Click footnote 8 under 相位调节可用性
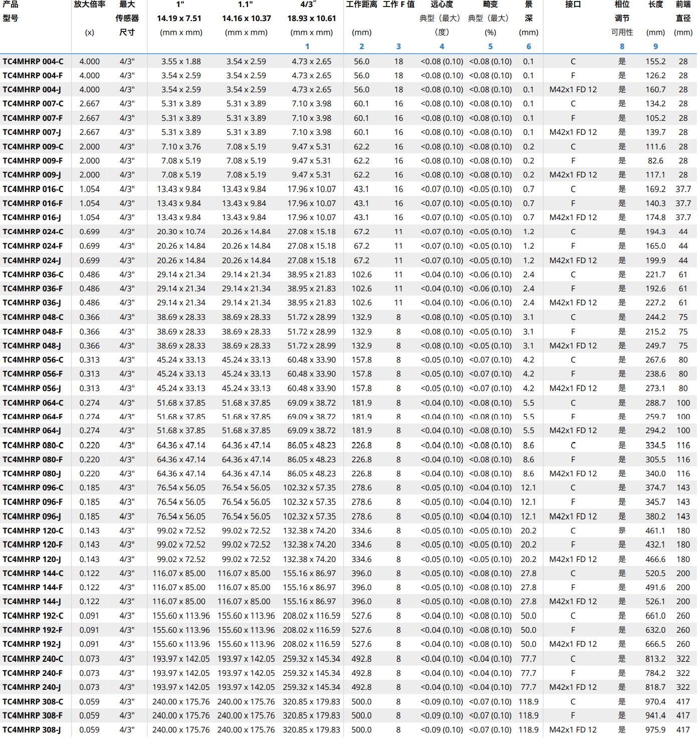Screen dimensions: 700x741 coord(622,47)
